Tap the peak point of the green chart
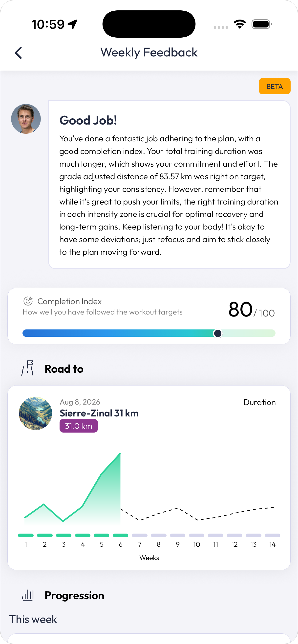298x644 pixels. click(120, 454)
